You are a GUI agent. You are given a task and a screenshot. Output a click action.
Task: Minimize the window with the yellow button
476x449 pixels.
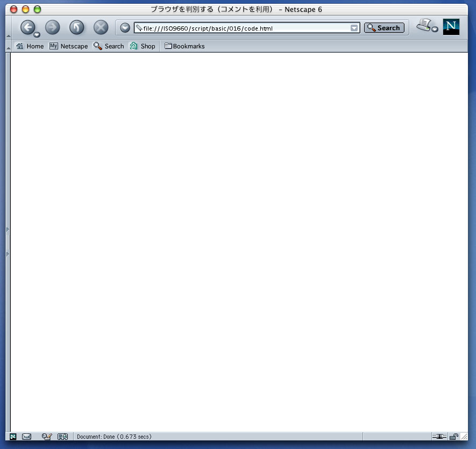click(25, 10)
